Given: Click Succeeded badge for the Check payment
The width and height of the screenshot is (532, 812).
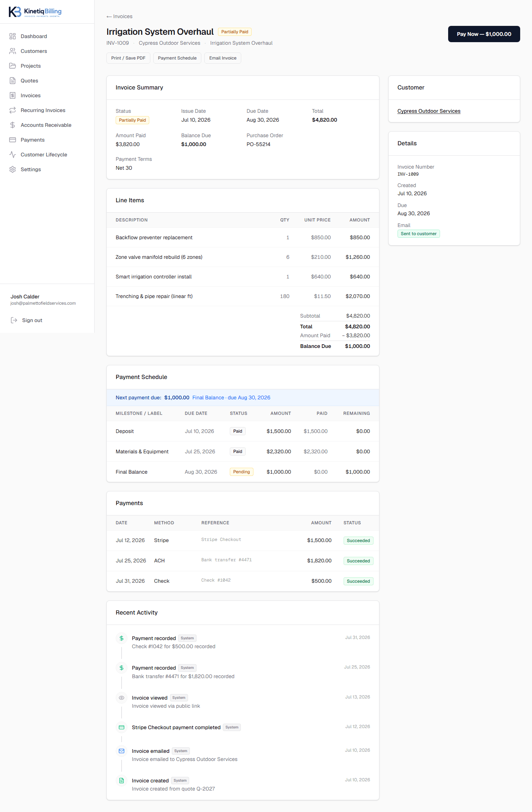Looking at the screenshot, I should [358, 581].
